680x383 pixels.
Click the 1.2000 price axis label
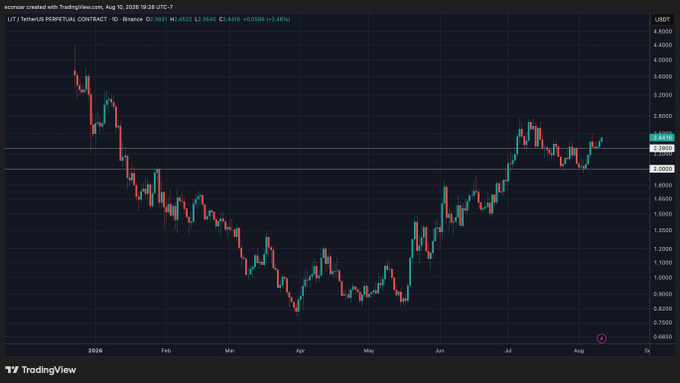point(662,249)
